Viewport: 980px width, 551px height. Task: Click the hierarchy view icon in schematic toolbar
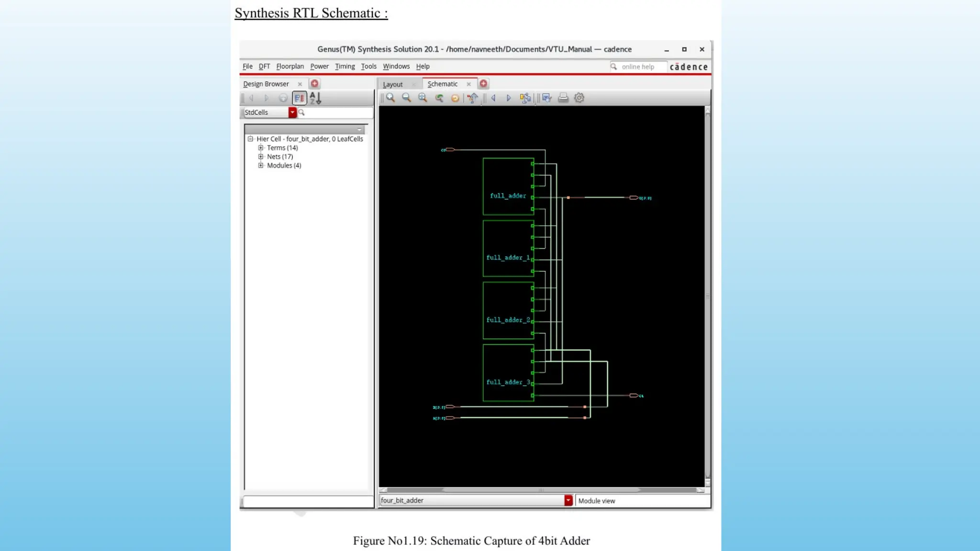(x=525, y=98)
